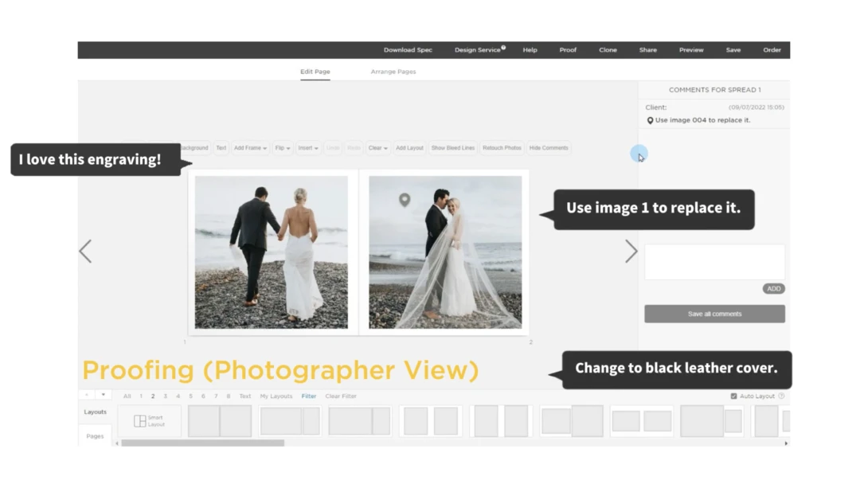This screenshot has width=868, height=488.
Task: Click Save in the top bar
Action: pos(733,50)
